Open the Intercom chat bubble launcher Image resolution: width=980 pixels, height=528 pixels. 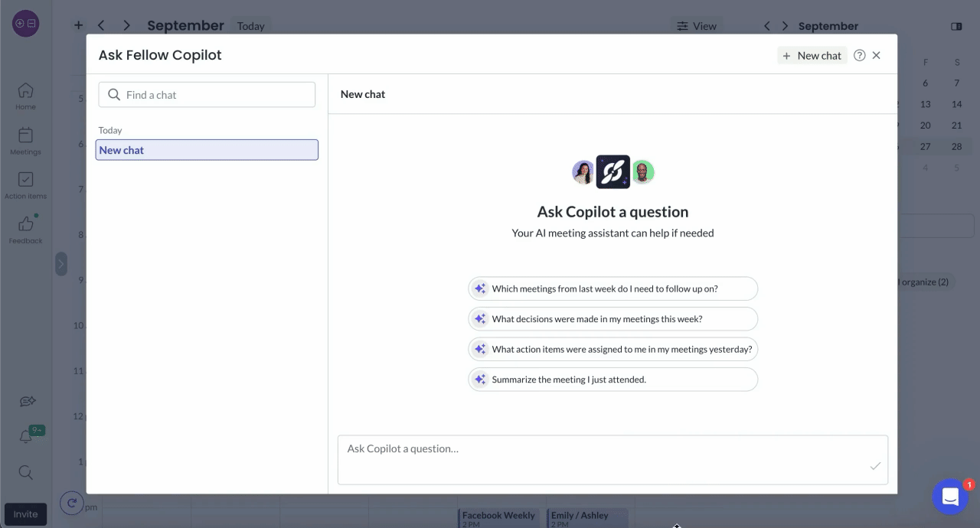coord(950,497)
